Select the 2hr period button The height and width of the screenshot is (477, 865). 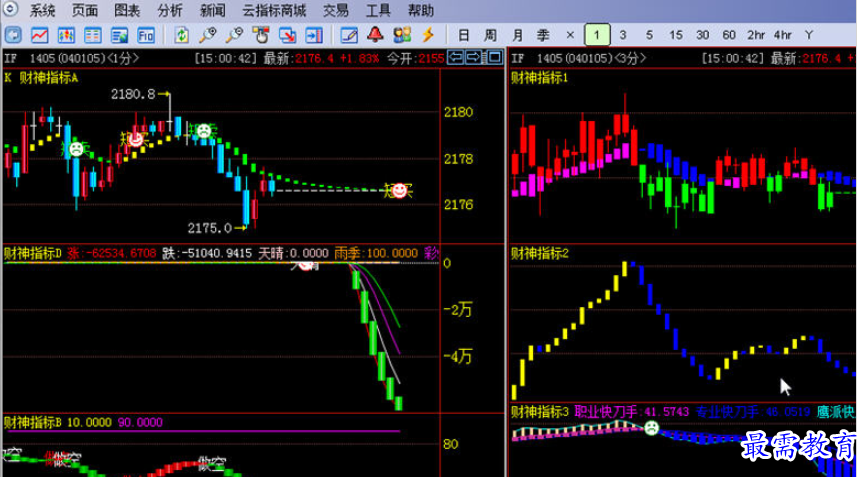(x=756, y=35)
